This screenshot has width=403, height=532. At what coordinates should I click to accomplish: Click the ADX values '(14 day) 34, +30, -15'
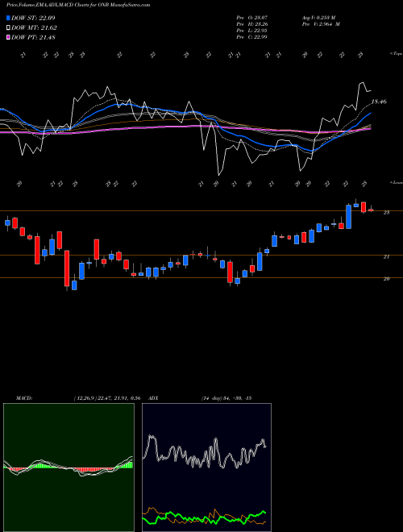pyautogui.click(x=226, y=398)
